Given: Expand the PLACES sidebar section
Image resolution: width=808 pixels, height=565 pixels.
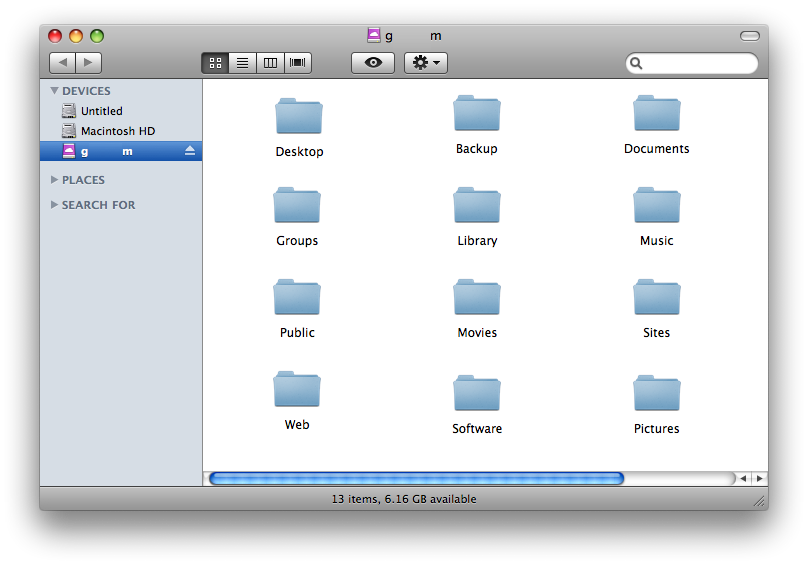Looking at the screenshot, I should point(54,180).
